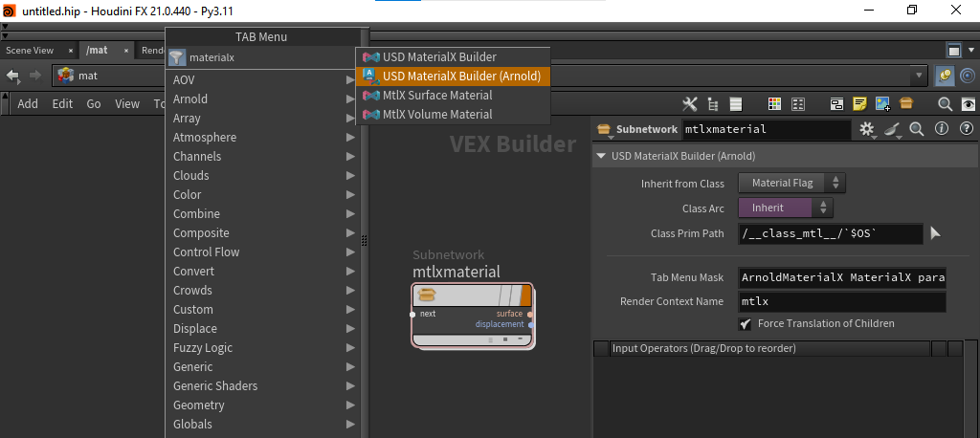Create a network box with the toolbar icon
This screenshot has width=980, height=438.
836,104
